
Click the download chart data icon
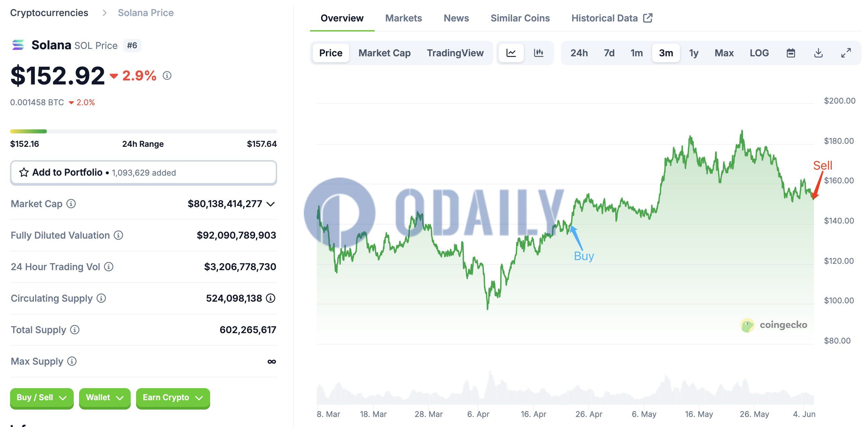818,53
